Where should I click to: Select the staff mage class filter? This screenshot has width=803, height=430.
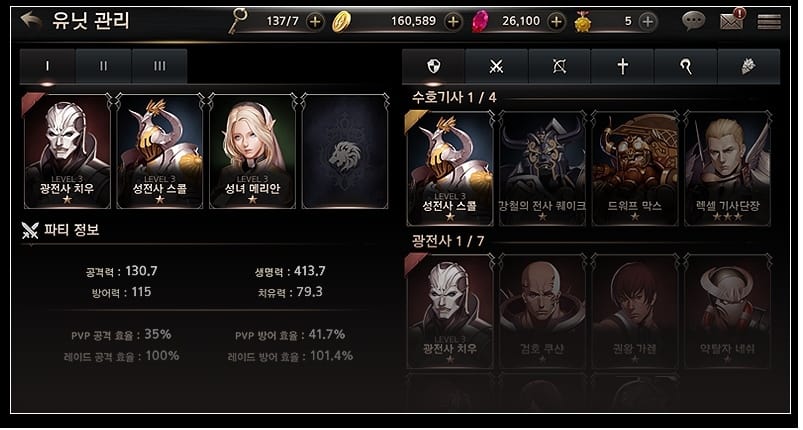coord(686,66)
